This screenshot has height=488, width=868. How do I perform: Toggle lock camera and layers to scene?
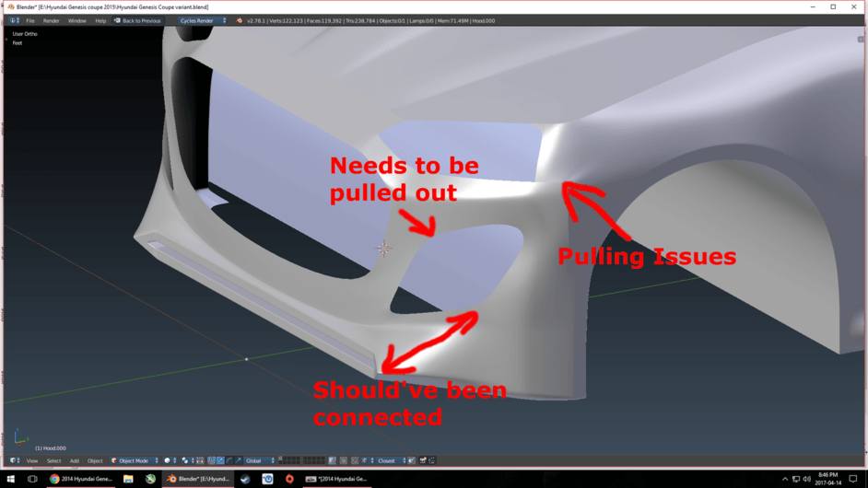click(332, 460)
